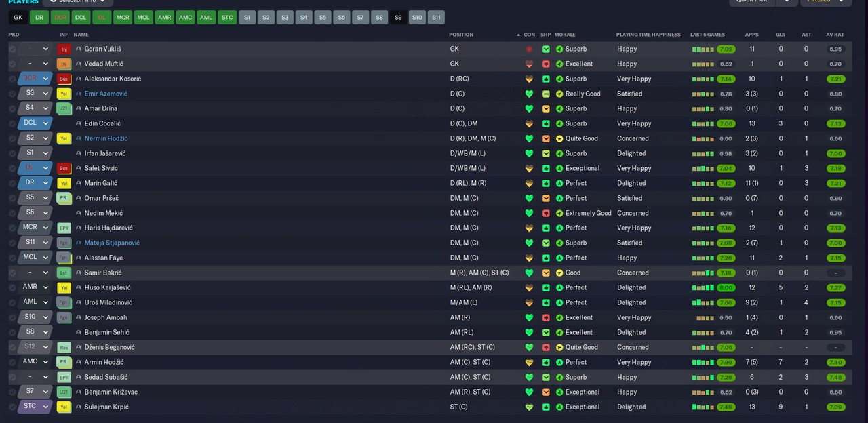Click the Res badge for Dženis Beganović
Image resolution: width=868 pixels, height=423 pixels.
tap(64, 347)
